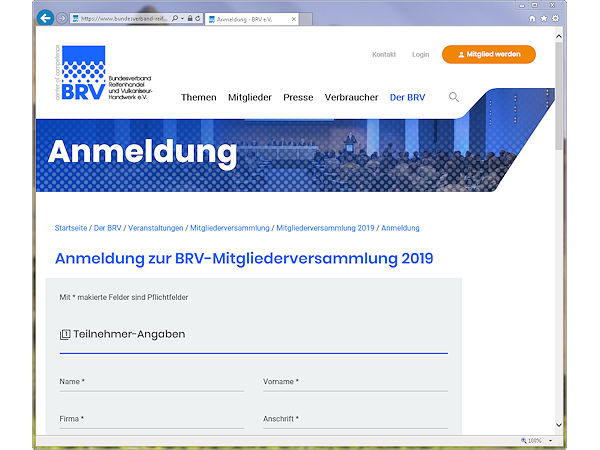
Task: Click the person icon on Mitglied werden
Action: pos(461,55)
